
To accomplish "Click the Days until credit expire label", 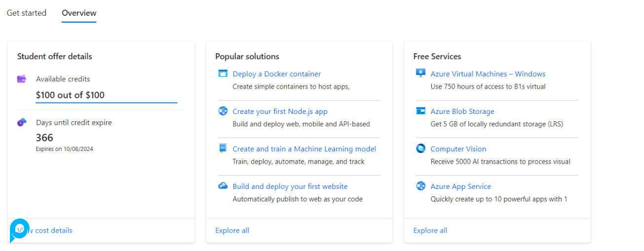I will pyautogui.click(x=74, y=122).
